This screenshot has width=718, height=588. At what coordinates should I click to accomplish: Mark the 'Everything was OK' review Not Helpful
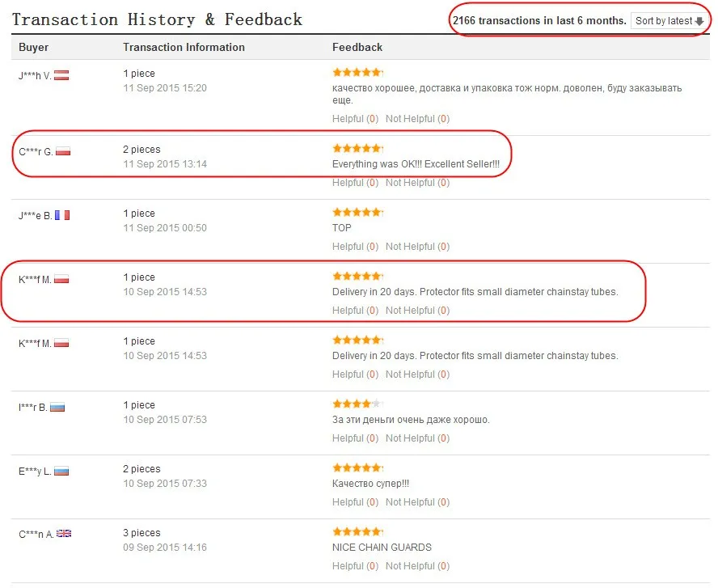click(417, 183)
